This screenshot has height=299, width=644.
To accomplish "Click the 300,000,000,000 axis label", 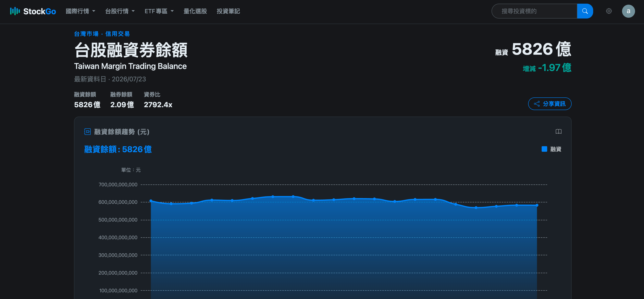I will (118, 255).
